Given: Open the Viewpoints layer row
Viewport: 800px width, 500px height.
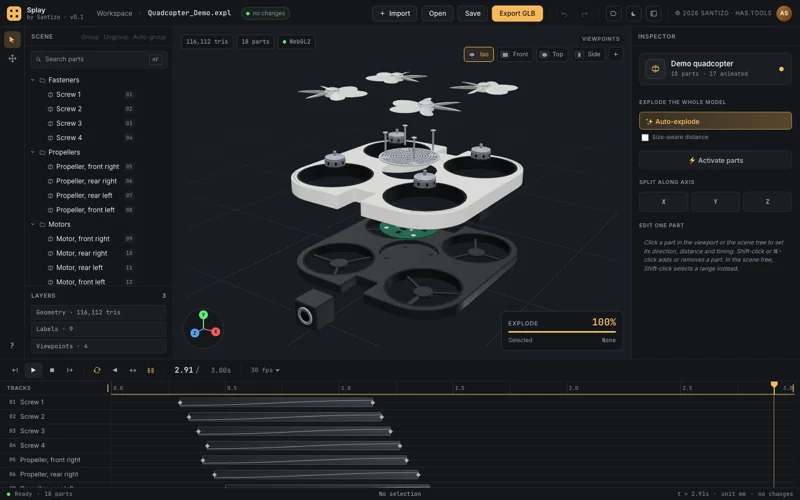Looking at the screenshot, I should click(98, 346).
